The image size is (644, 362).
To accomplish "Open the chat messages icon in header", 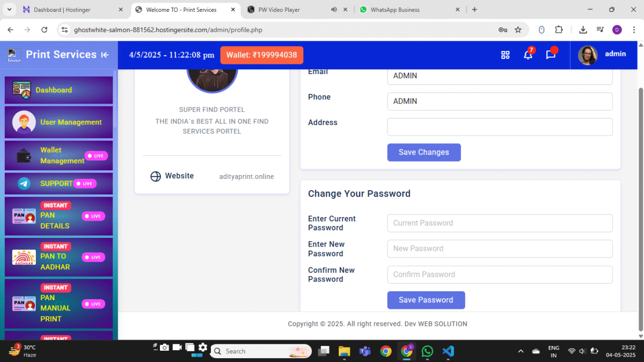I will point(551,54).
